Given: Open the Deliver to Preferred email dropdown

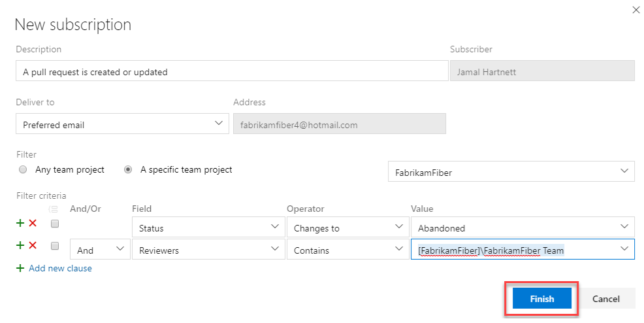Looking at the screenshot, I should click(121, 124).
